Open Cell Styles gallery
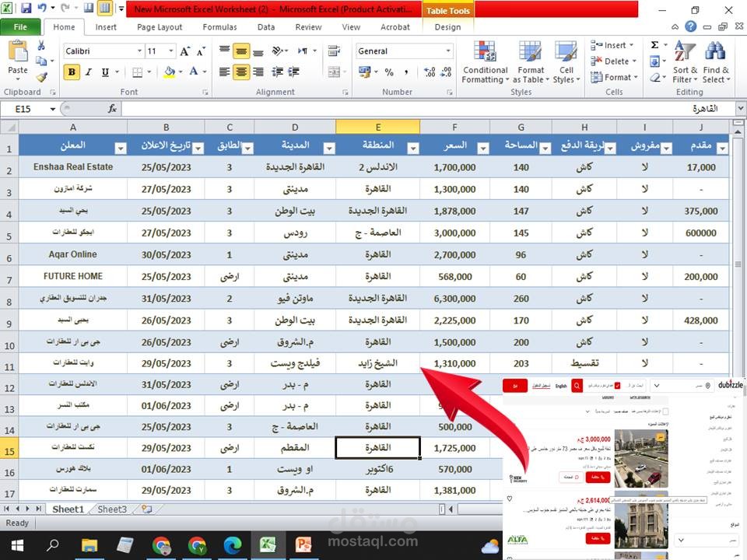 tap(566, 62)
